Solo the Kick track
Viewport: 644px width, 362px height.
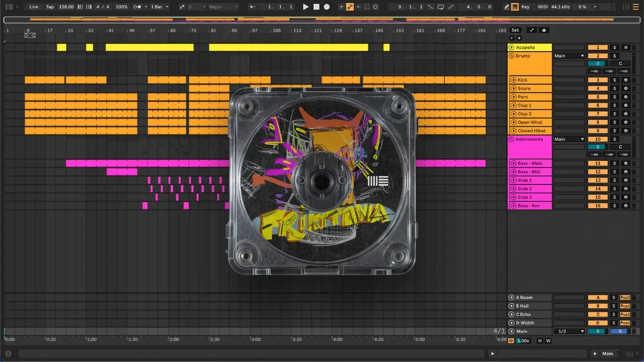point(614,80)
